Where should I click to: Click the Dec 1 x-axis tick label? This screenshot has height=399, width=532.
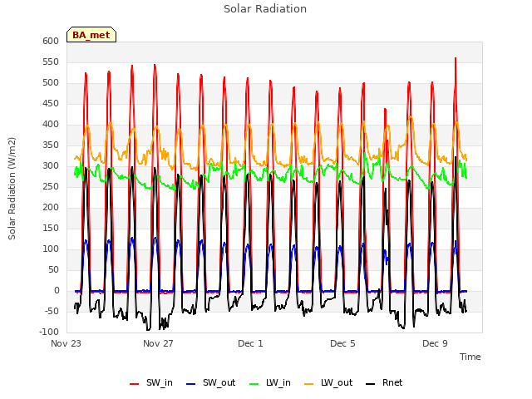click(x=250, y=343)
